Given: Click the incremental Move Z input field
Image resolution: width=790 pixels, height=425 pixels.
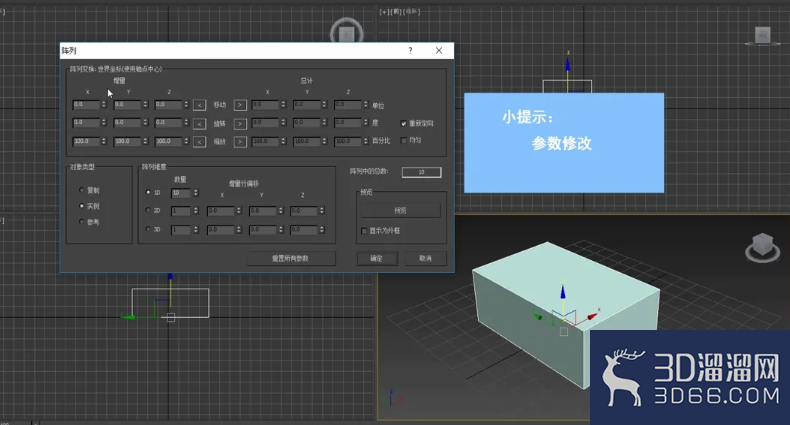Looking at the screenshot, I should tap(168, 105).
